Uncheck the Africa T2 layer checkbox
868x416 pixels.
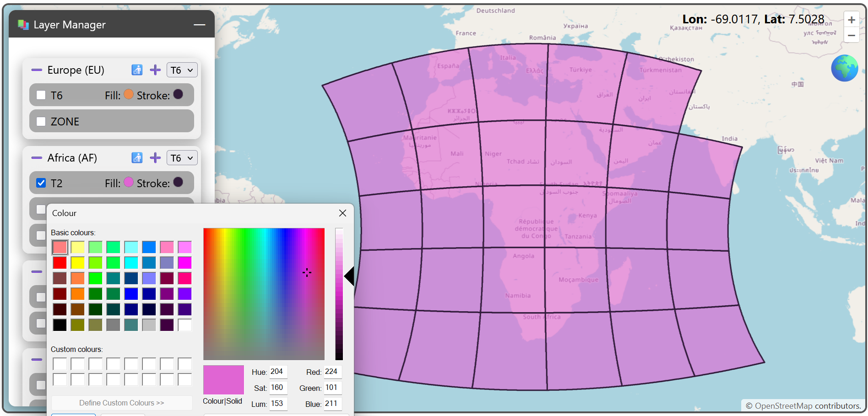[41, 183]
